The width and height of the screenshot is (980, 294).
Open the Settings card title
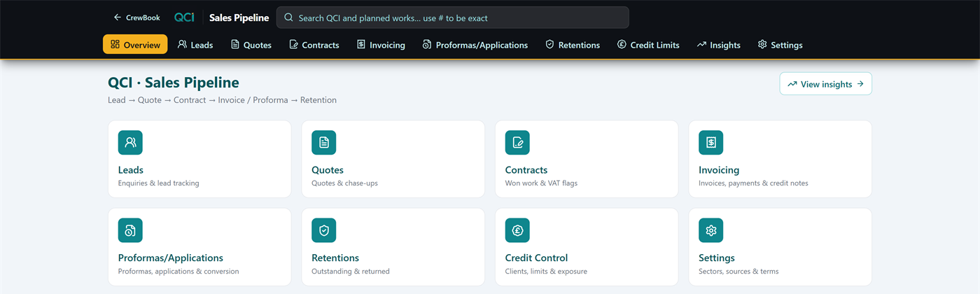point(717,258)
